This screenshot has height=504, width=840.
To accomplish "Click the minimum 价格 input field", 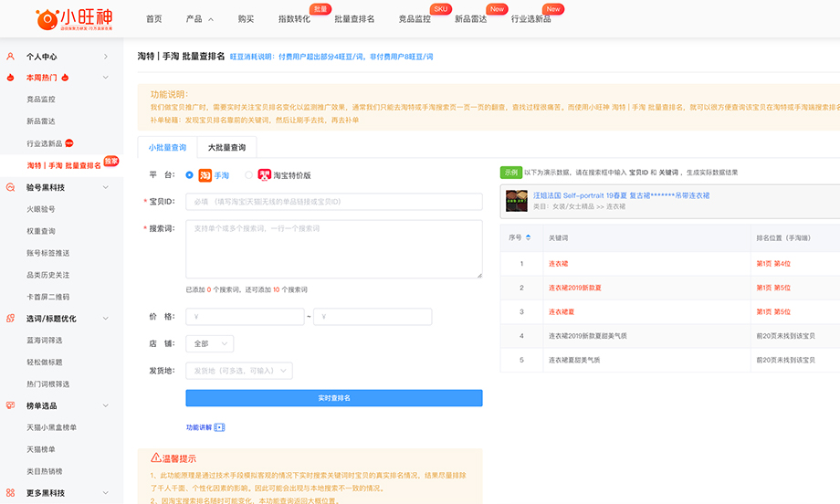I will pyautogui.click(x=245, y=317).
